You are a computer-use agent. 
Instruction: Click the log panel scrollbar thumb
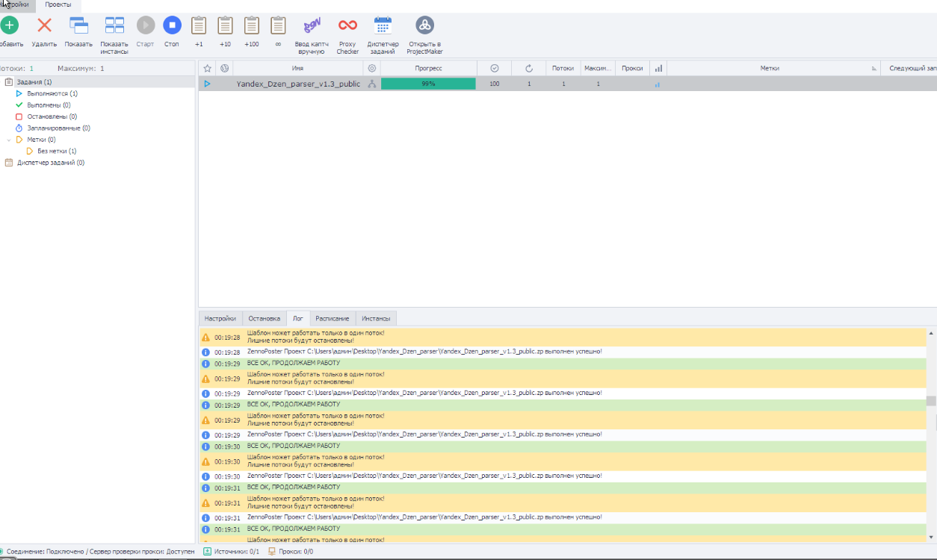(931, 401)
